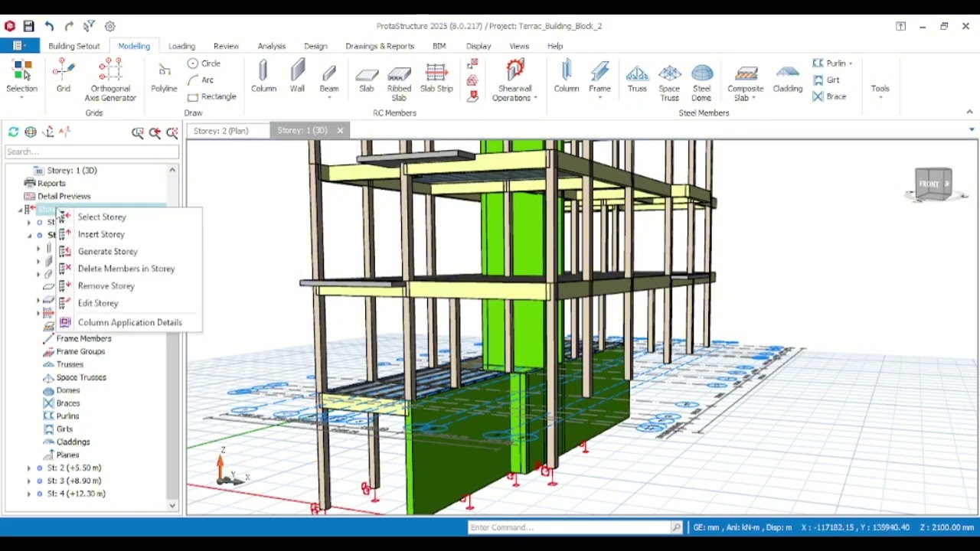Select the Rectangle draw tool
980x551 pixels.
(211, 96)
